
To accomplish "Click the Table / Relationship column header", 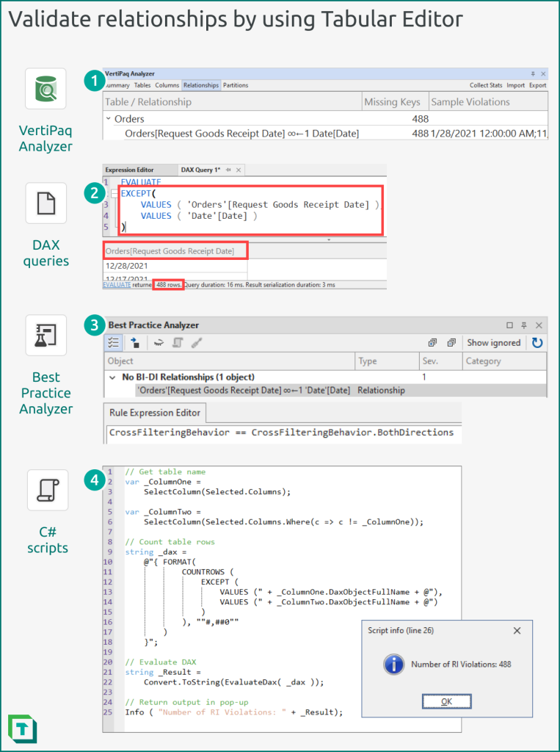I will [233, 101].
